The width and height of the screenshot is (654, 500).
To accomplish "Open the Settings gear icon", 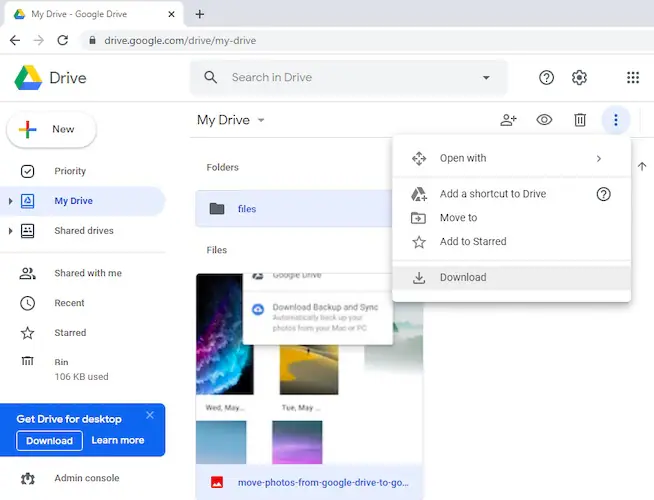I will pos(579,78).
